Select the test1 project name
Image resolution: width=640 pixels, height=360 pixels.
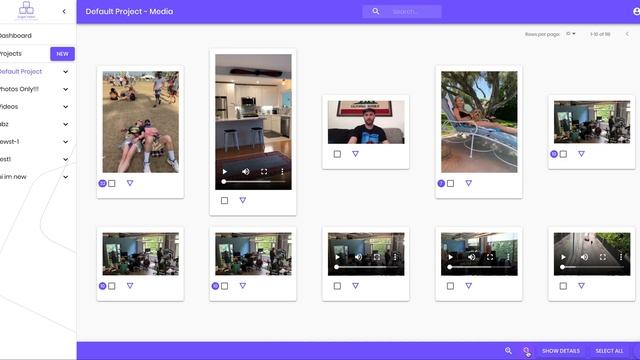coord(5,159)
